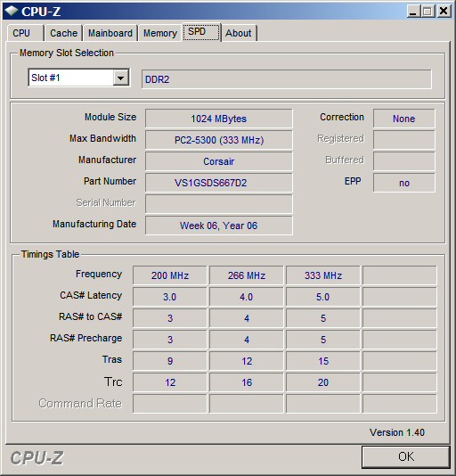456x476 pixels.
Task: Click the Module Size label
Action: [x=110, y=117]
